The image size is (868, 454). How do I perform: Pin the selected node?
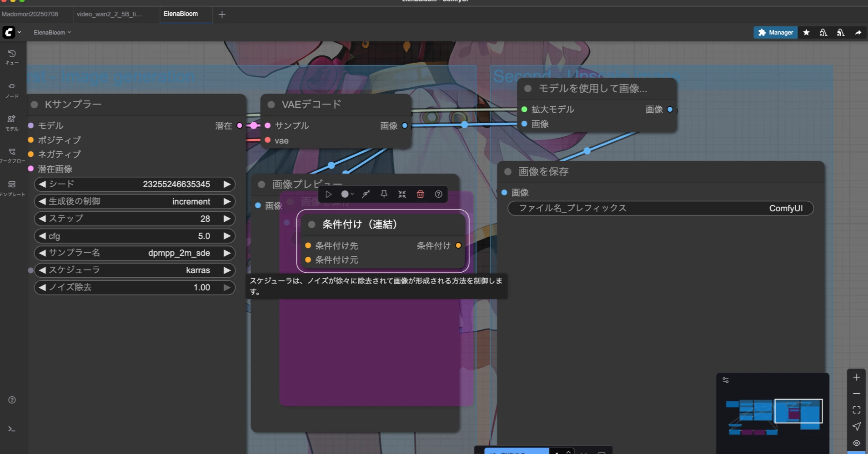(384, 194)
